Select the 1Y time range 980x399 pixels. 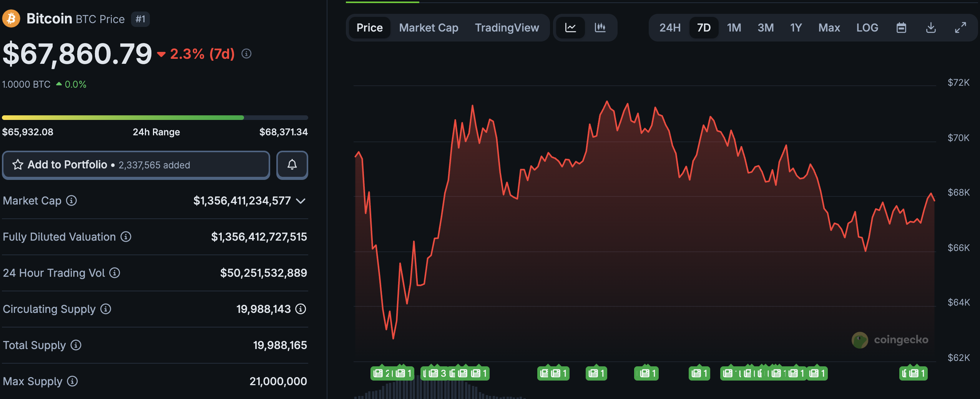(x=796, y=28)
